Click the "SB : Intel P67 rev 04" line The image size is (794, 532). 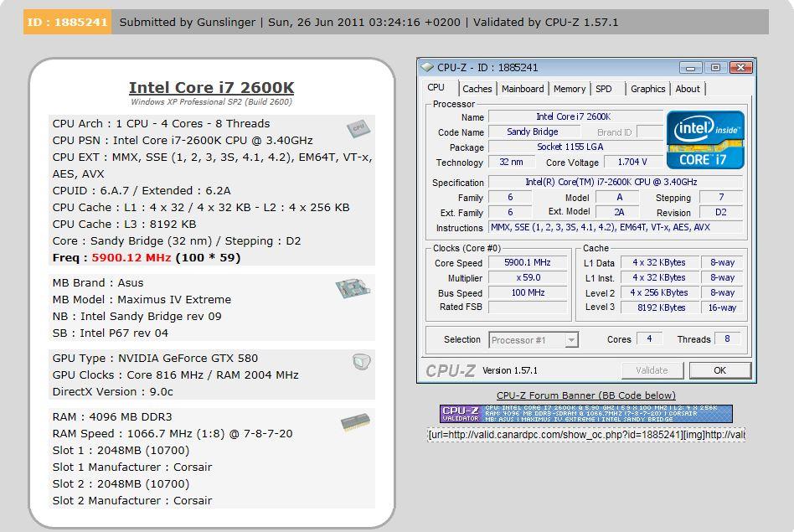tap(111, 333)
